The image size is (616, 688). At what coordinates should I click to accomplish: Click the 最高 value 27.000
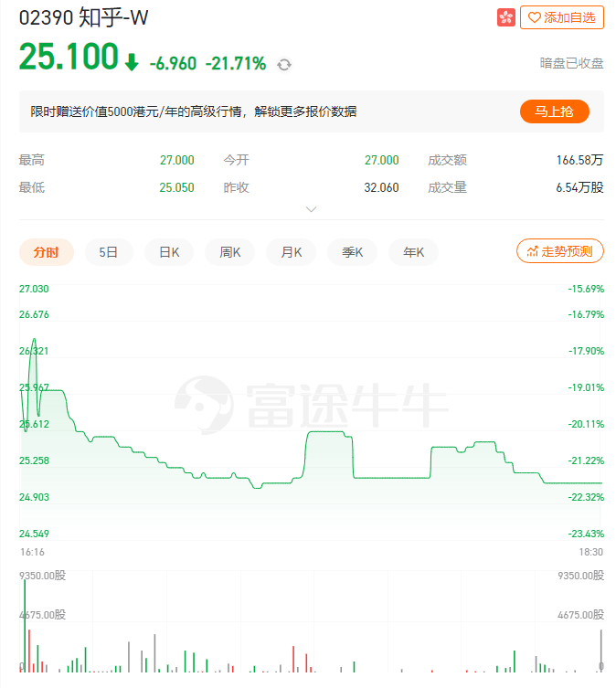coord(177,160)
